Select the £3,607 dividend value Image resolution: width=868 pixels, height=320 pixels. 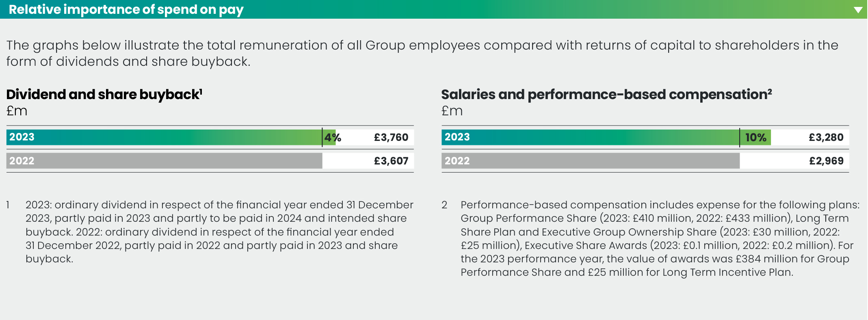(x=391, y=161)
